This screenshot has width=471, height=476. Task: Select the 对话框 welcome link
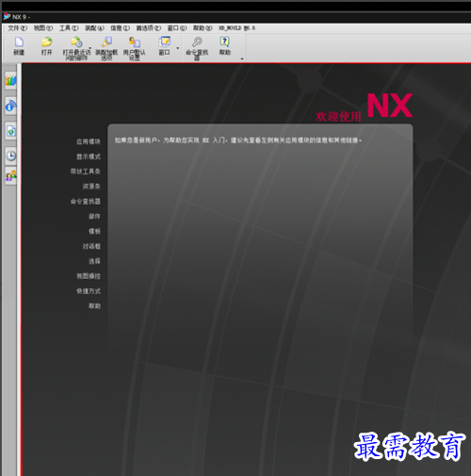[x=91, y=246]
